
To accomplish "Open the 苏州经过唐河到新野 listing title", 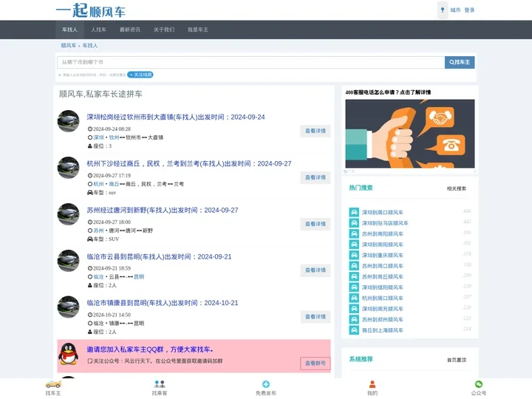I will click(x=163, y=210).
